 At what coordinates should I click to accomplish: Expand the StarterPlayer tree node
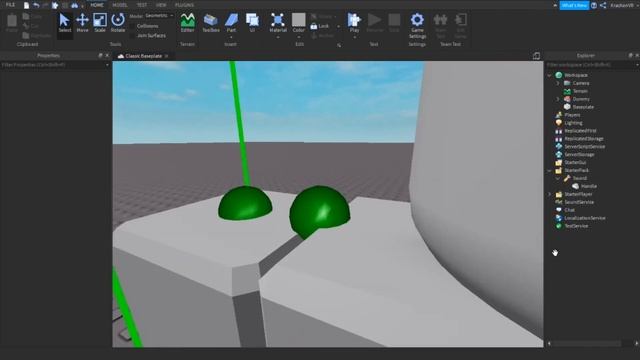[x=549, y=194]
